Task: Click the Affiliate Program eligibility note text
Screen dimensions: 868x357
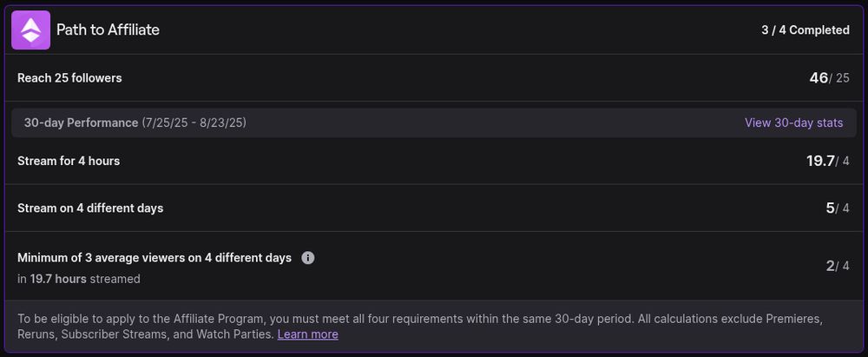Action: click(x=347, y=319)
